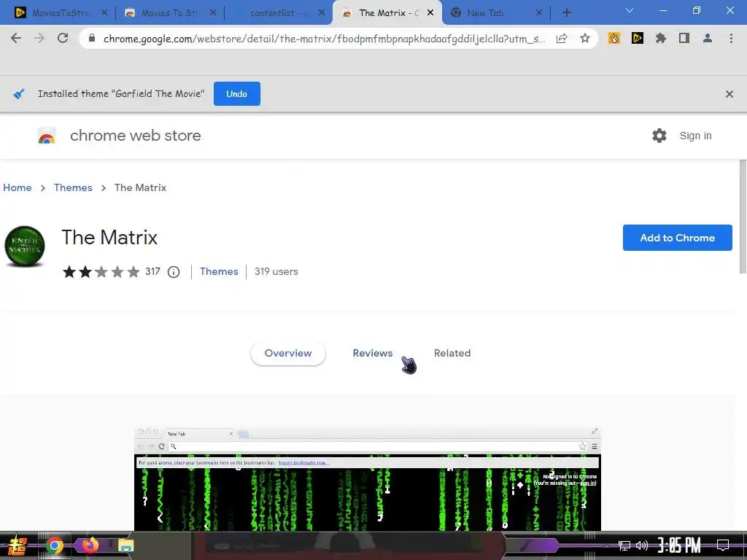Click the 319 users text
The width and height of the screenshot is (747, 560).
276,271
